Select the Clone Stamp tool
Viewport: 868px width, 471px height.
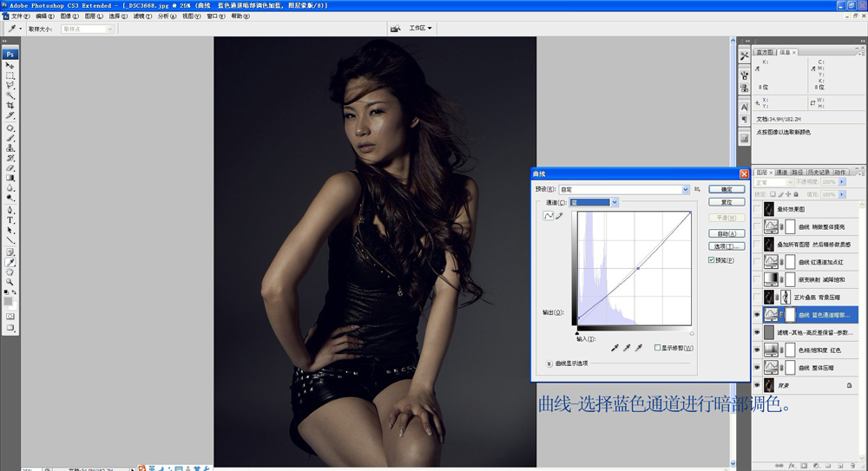pos(10,148)
